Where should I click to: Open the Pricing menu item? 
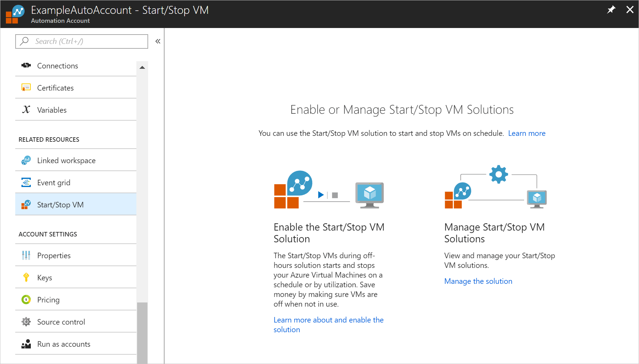76,300
